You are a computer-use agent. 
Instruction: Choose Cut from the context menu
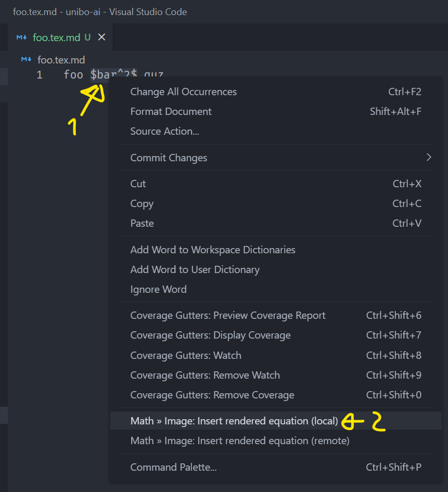coord(276,184)
